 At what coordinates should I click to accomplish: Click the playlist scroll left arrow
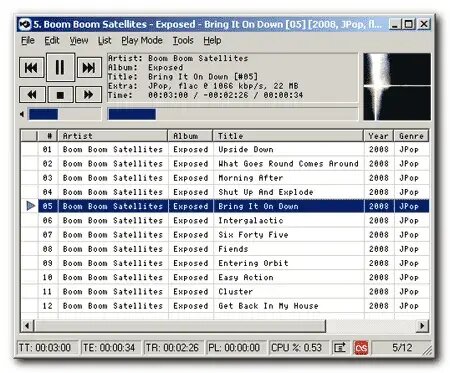click(27, 326)
